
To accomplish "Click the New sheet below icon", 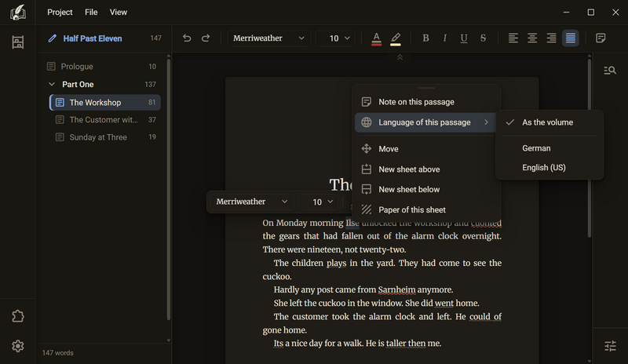I will (366, 189).
